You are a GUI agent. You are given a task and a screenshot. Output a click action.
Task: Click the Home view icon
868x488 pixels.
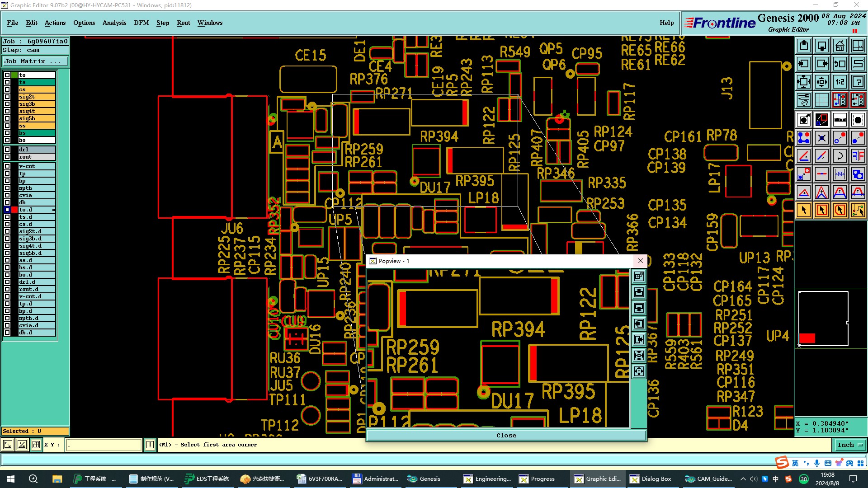click(x=840, y=46)
